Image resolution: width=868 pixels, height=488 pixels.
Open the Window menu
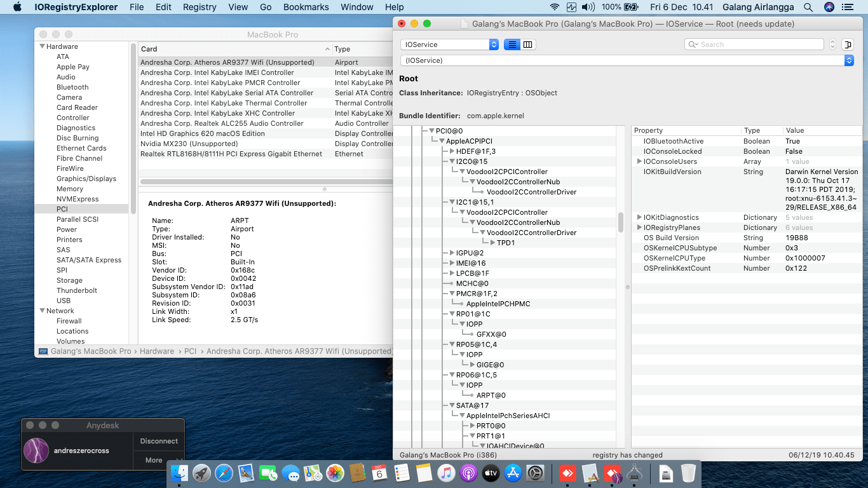pos(357,7)
